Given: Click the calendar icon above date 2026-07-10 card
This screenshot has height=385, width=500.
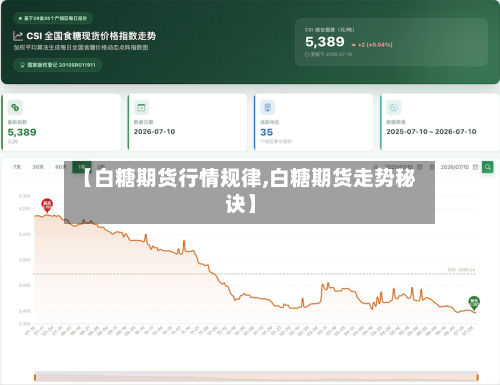Looking at the screenshot, I should pos(141,107).
